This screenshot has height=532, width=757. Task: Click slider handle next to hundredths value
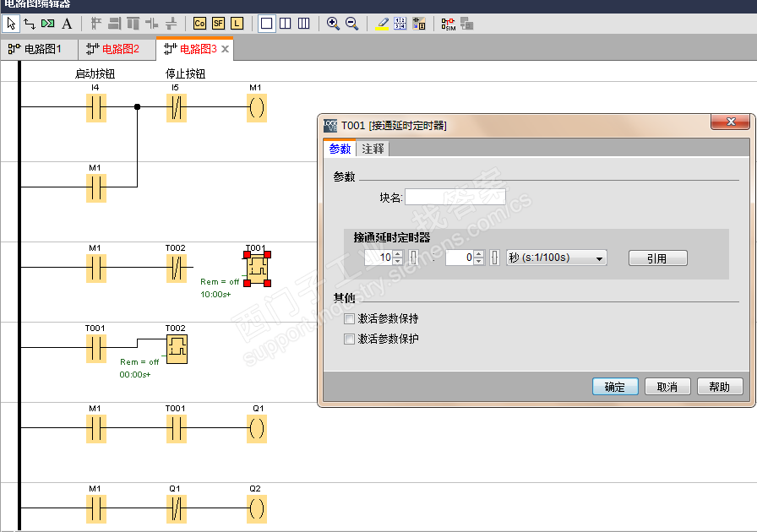coord(494,258)
